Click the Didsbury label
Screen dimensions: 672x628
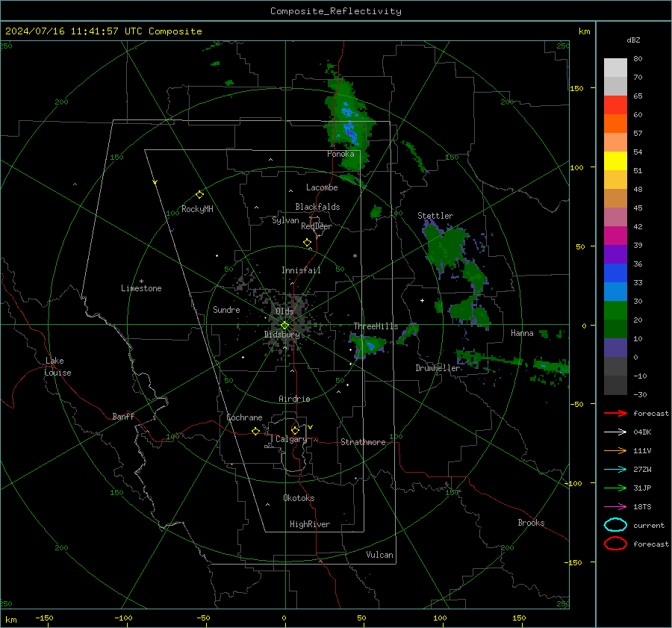[281, 335]
